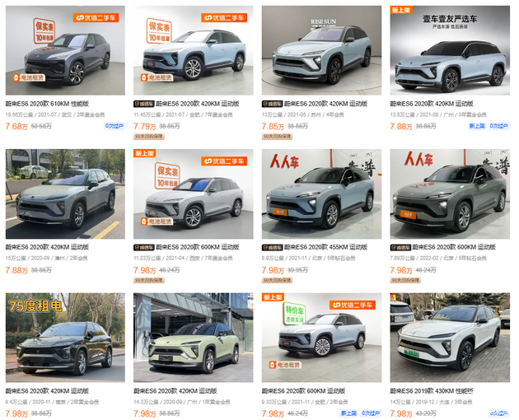Click the battery rental badge on first car
The width and height of the screenshot is (519, 420).
click(29, 77)
